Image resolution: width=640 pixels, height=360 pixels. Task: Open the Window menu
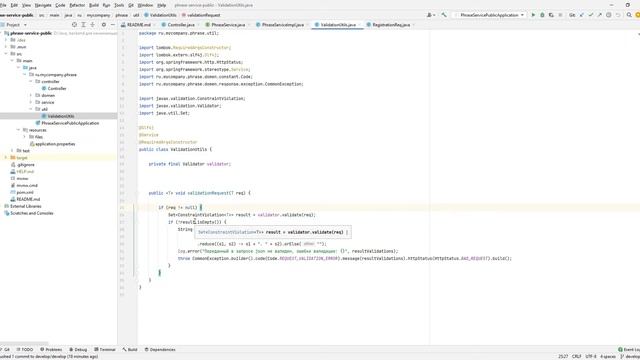tap(145, 5)
